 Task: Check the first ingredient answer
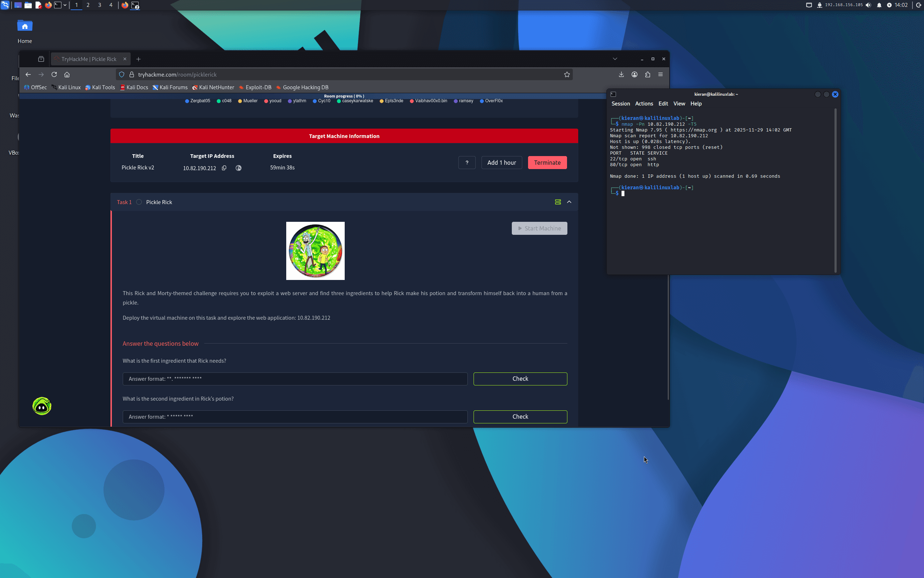[520, 379]
